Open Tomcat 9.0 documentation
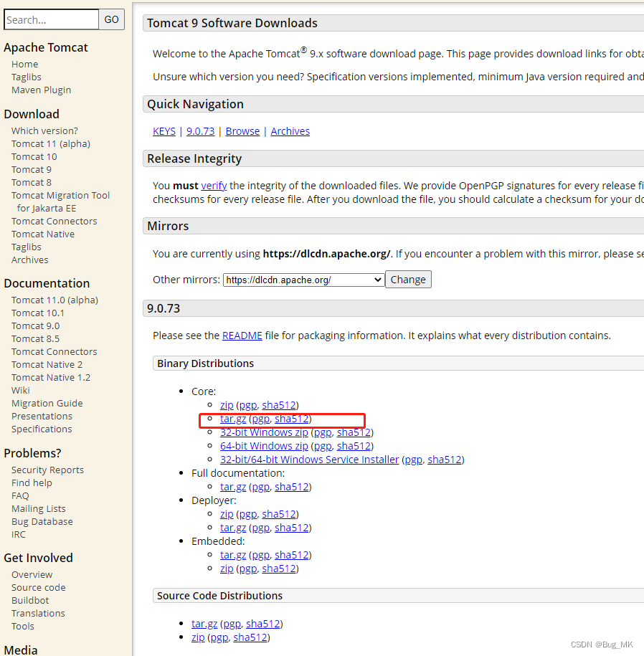This screenshot has height=656, width=644. click(x=35, y=326)
